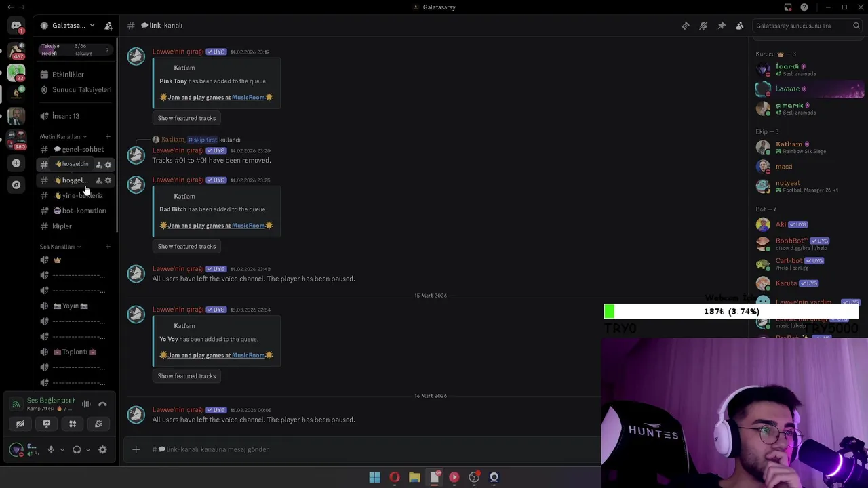Share your screen
868x488 pixels.
point(46,424)
